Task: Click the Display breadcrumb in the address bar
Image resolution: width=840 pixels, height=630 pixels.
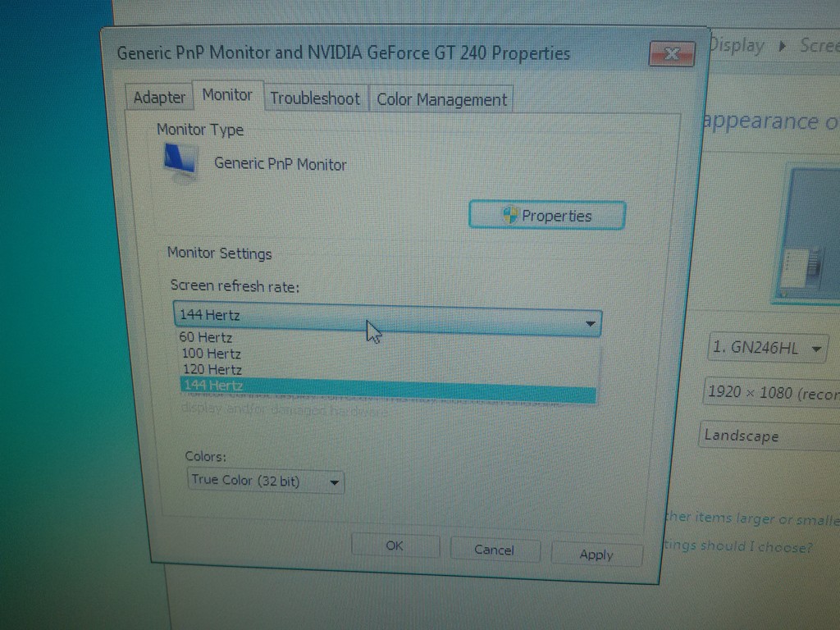Action: (737, 46)
